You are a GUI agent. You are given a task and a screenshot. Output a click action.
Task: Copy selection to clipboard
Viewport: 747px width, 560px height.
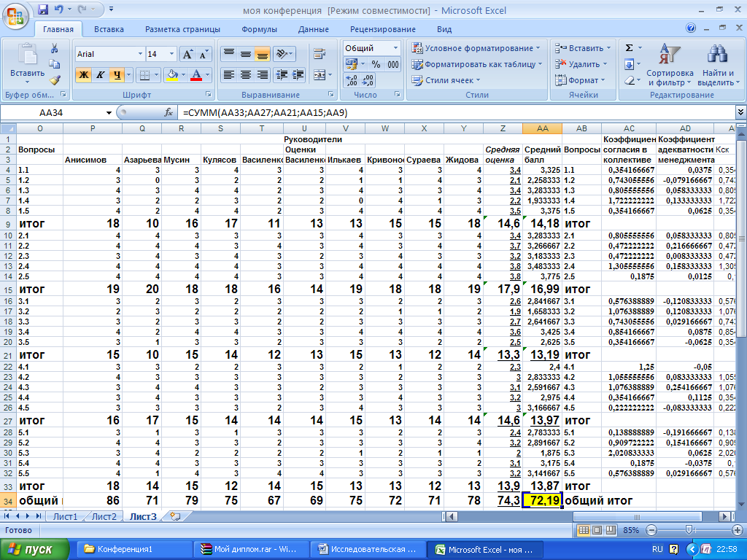pyautogui.click(x=54, y=64)
